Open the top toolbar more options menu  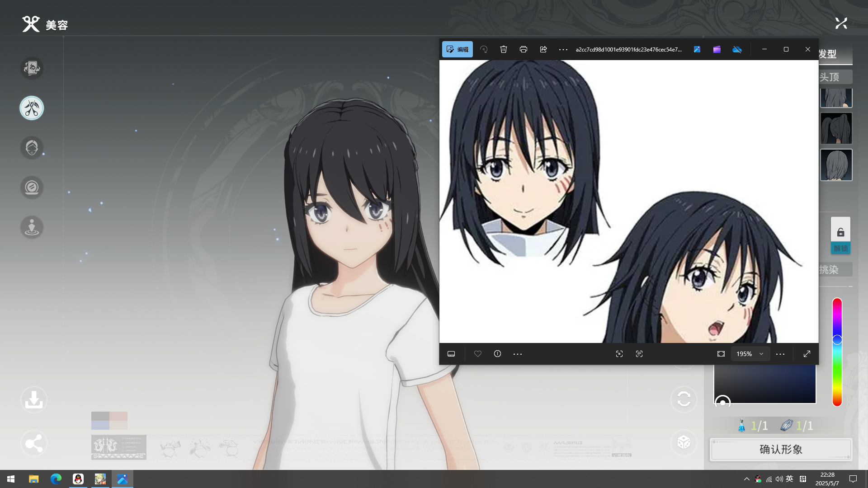(x=563, y=50)
